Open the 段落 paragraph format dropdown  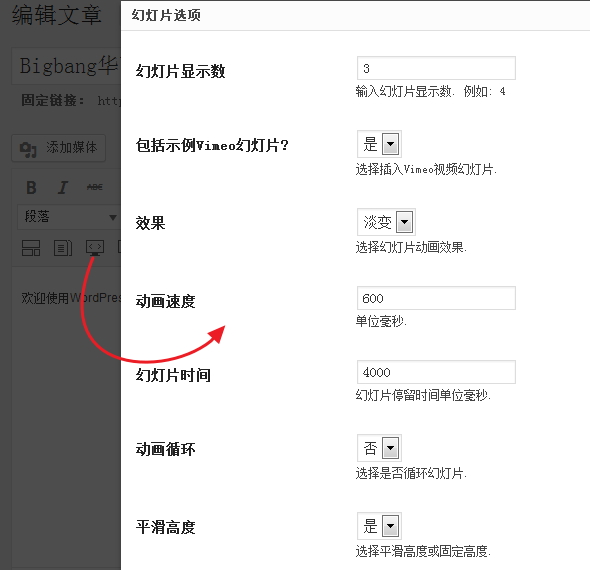[x=69, y=217]
